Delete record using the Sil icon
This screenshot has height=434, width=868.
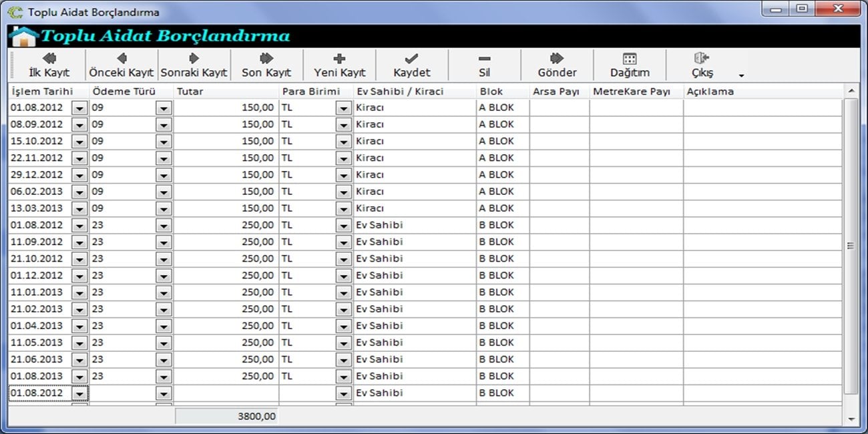tap(484, 59)
